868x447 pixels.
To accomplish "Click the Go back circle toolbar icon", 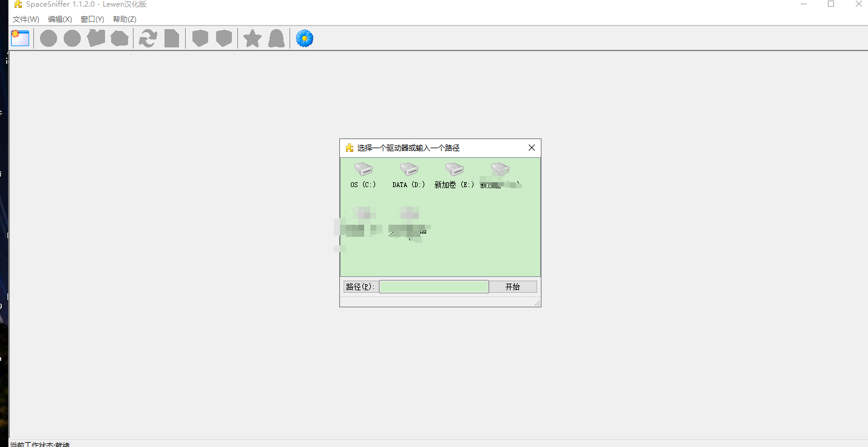I will [49, 39].
